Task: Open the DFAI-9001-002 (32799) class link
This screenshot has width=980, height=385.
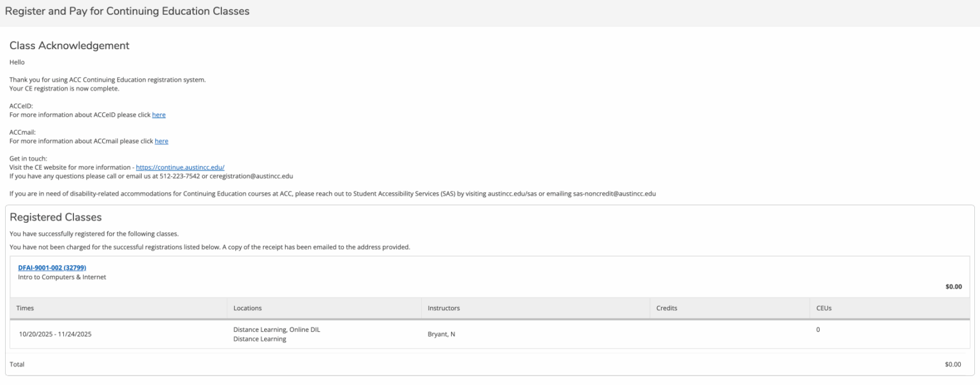Action: click(52, 268)
